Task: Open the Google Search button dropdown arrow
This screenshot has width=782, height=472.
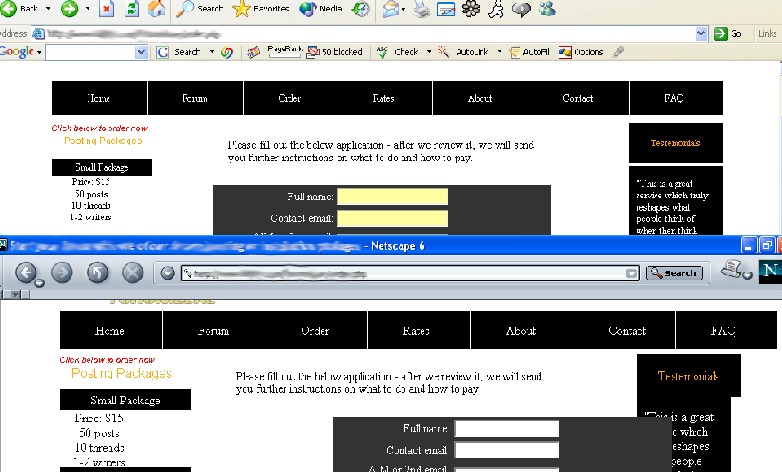Action: [x=212, y=51]
